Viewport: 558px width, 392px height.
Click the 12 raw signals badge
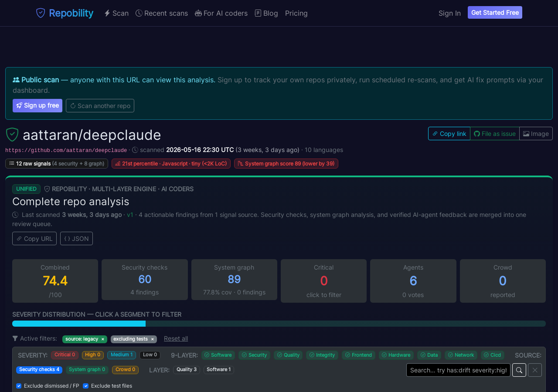57,164
